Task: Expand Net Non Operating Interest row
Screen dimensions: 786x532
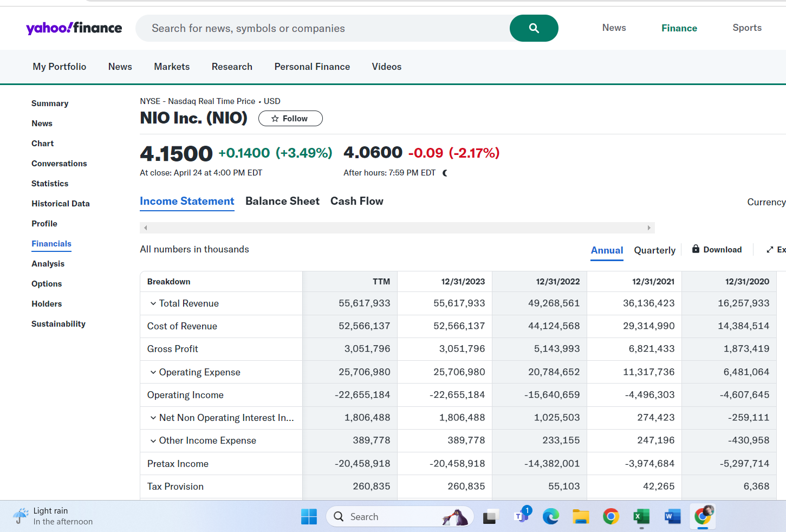Action: [153, 418]
